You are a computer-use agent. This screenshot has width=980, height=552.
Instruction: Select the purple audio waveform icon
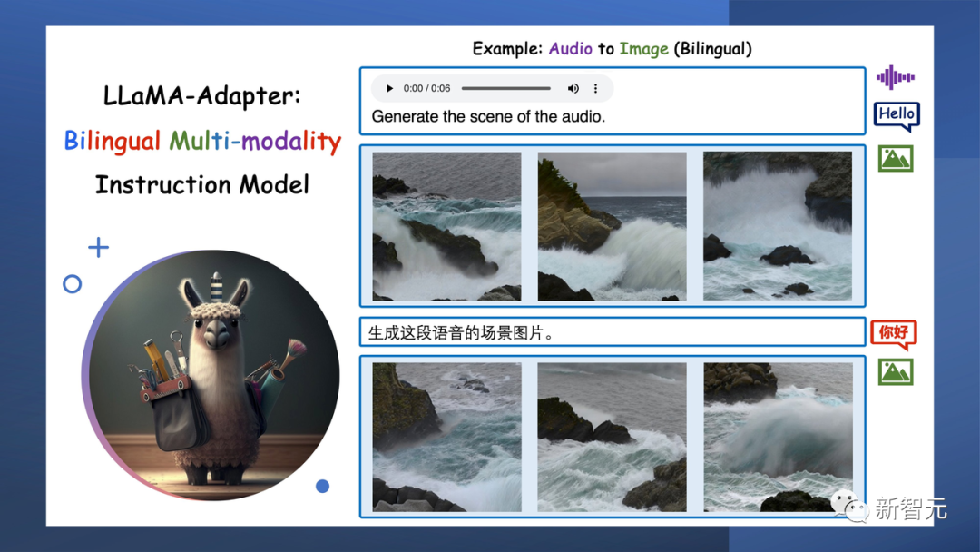895,77
